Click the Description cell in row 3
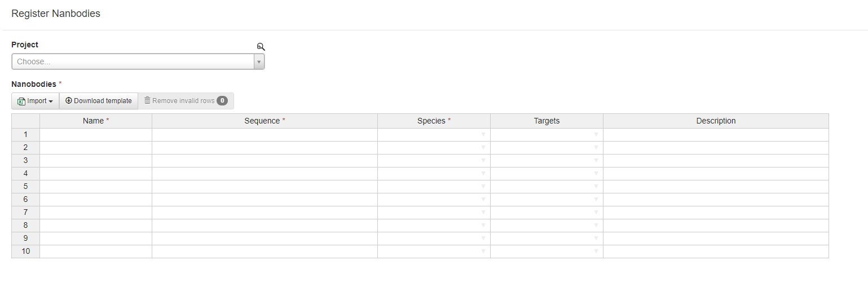 (x=716, y=161)
